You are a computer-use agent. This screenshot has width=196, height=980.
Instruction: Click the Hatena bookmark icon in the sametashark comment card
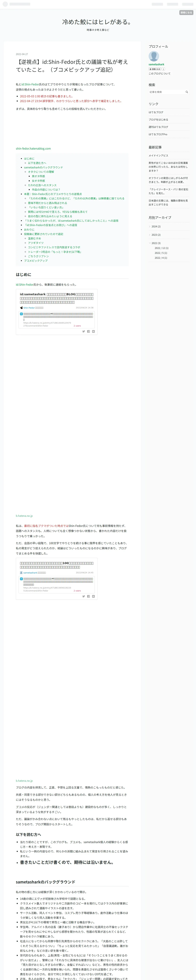click(x=93, y=596)
